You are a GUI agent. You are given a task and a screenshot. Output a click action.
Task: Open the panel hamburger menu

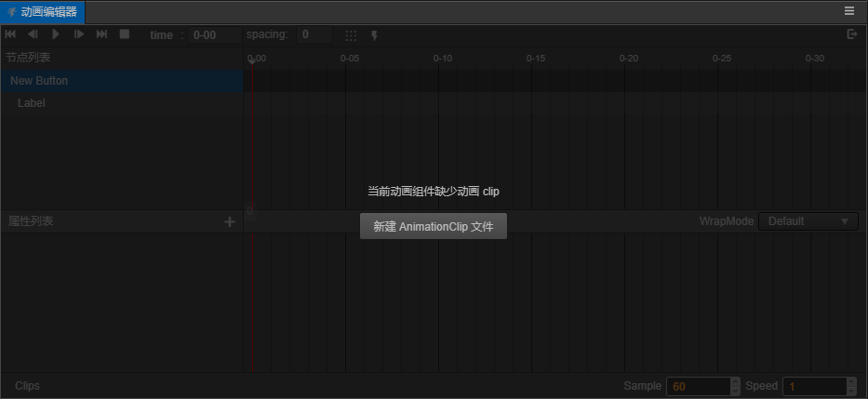click(849, 10)
